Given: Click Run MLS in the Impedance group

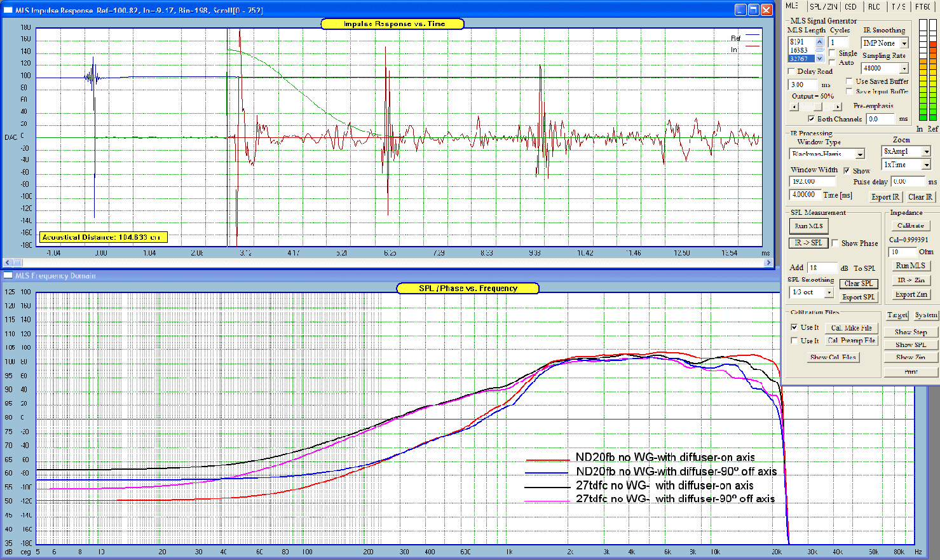Looking at the screenshot, I should coord(911,266).
